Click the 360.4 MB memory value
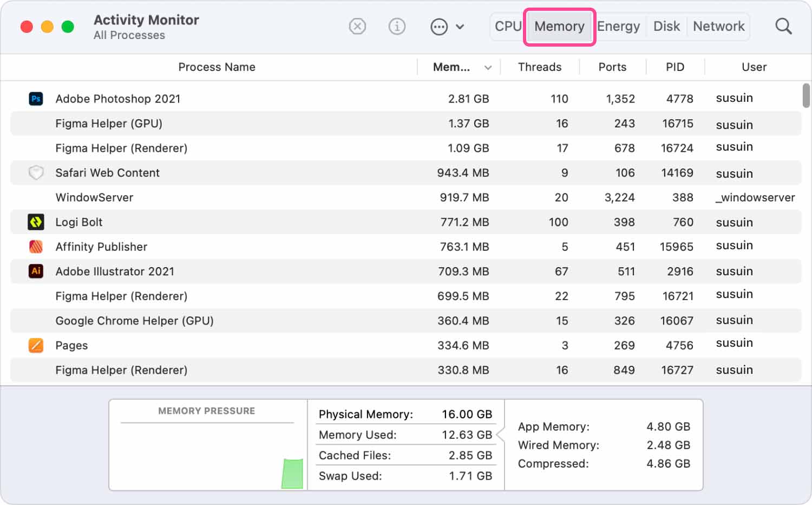This screenshot has width=812, height=505. point(463,321)
